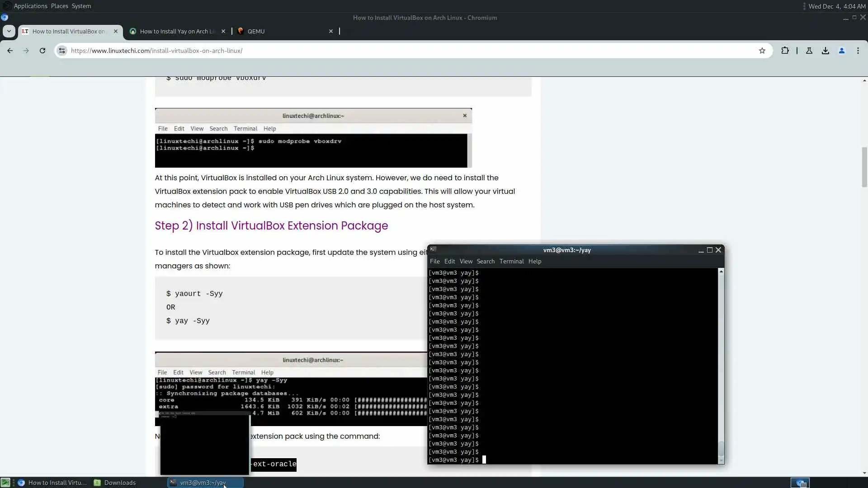Bookmark this page with star icon

click(762, 51)
